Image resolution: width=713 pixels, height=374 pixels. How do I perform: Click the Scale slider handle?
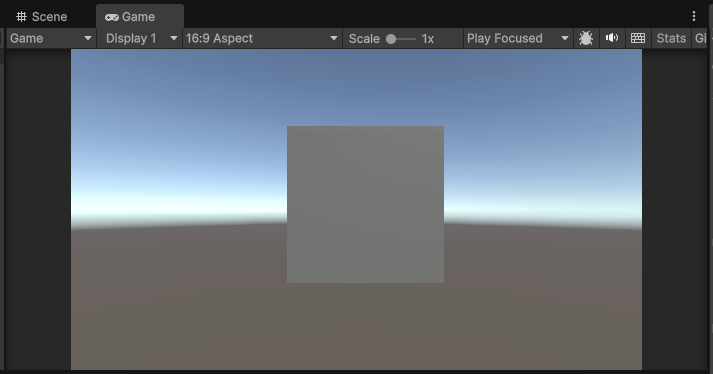tap(391, 39)
